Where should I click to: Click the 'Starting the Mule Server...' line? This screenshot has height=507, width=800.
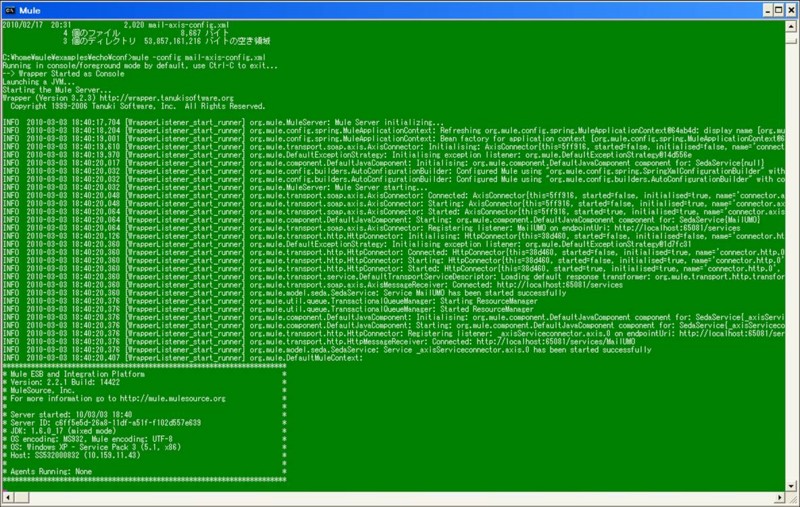click(x=57, y=90)
